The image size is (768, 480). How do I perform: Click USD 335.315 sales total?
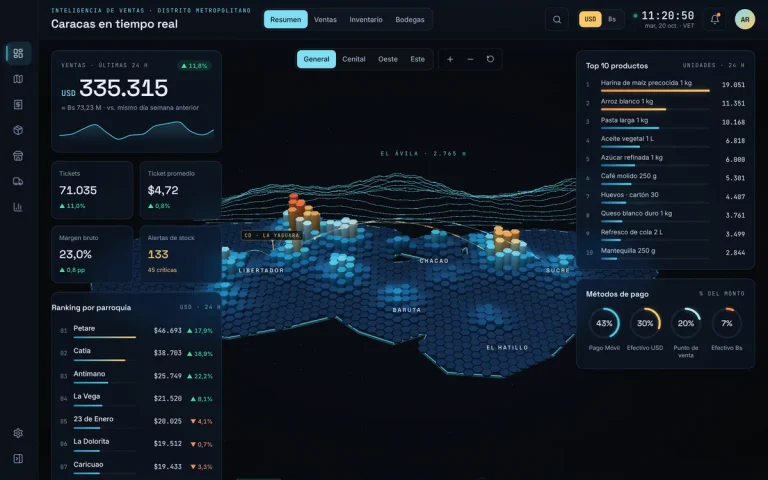[x=115, y=89]
